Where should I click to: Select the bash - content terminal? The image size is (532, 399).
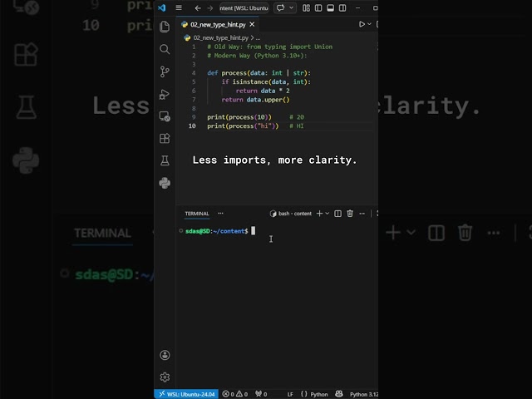[x=291, y=214]
